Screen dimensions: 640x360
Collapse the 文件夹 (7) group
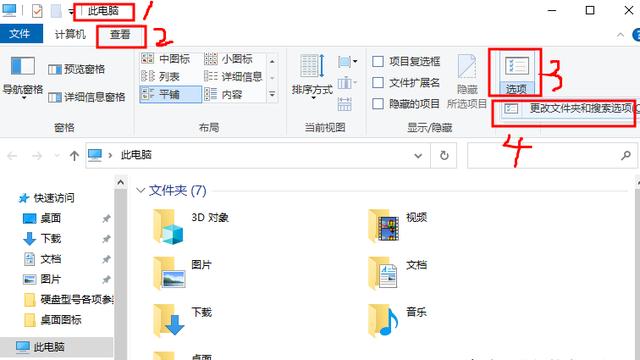pos(140,190)
